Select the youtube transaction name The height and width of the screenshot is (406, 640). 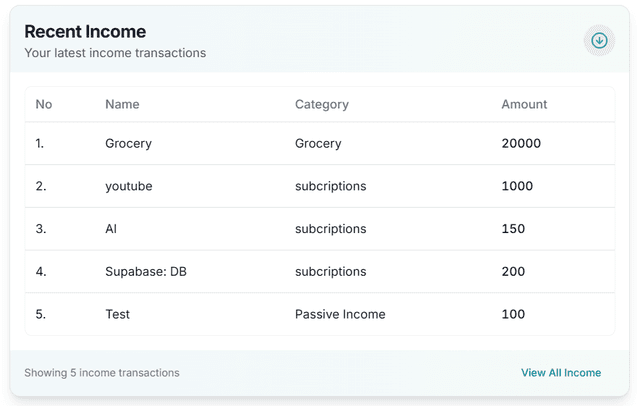pos(128,186)
